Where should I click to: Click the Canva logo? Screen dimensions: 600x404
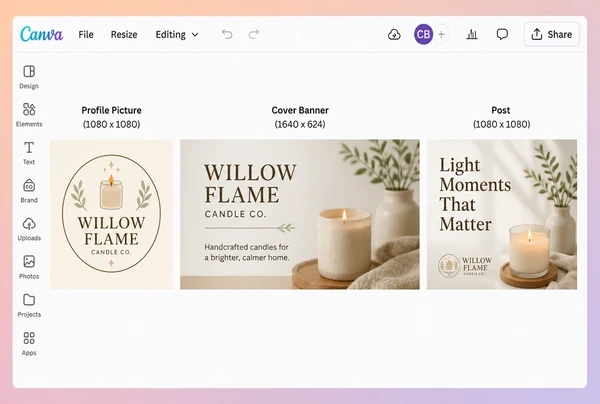(41, 34)
